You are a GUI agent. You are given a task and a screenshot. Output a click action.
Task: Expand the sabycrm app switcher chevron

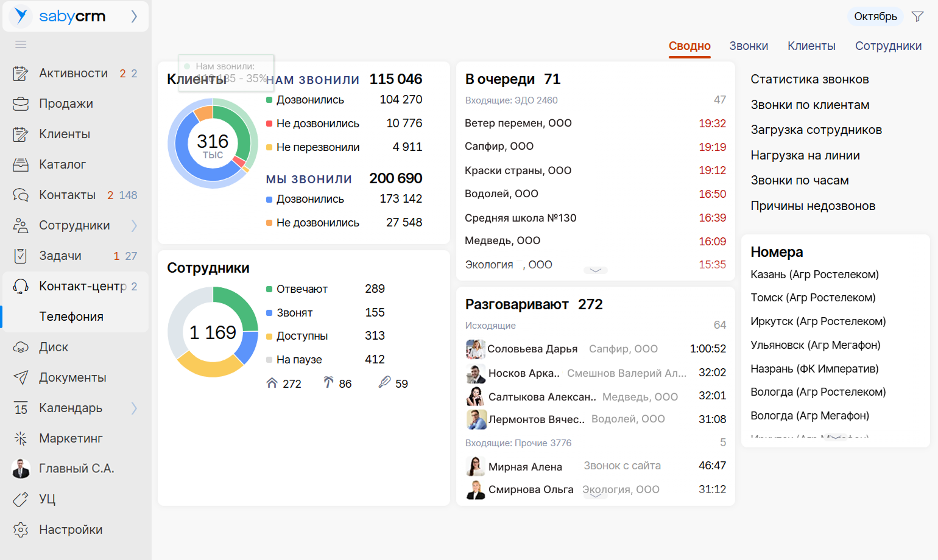tap(134, 16)
